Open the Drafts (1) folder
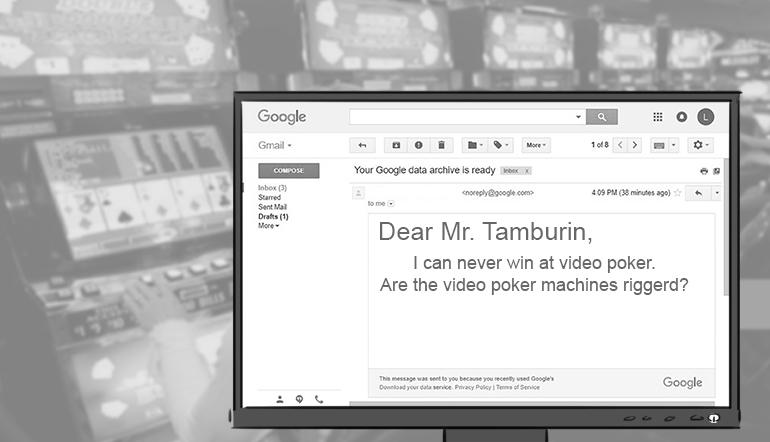770x442 pixels. (274, 217)
